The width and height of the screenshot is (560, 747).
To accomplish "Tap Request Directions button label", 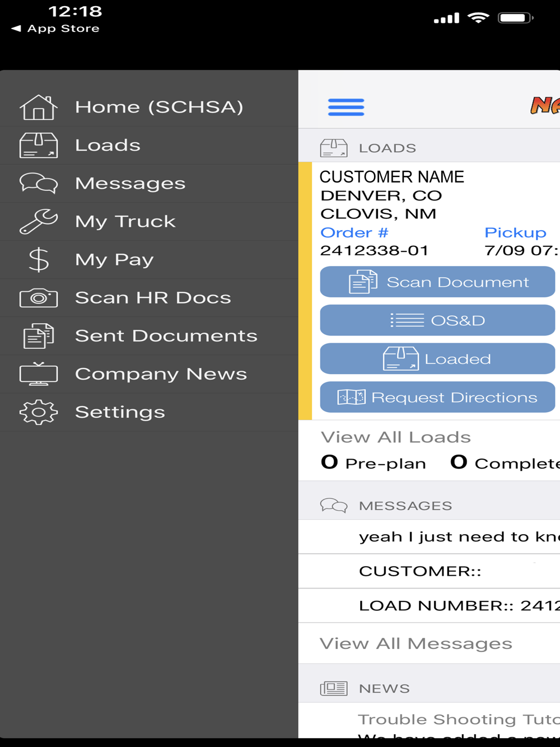I will point(454,398).
